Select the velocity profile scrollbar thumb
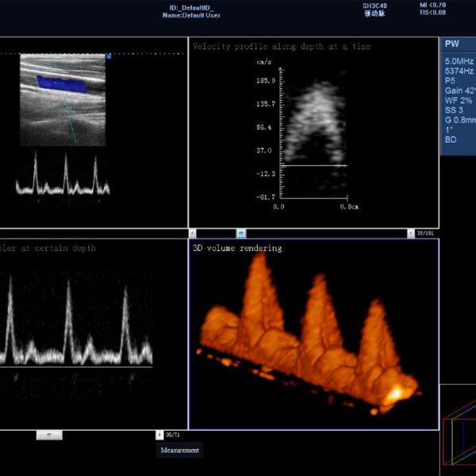Image resolution: width=476 pixels, height=476 pixels. click(241, 233)
